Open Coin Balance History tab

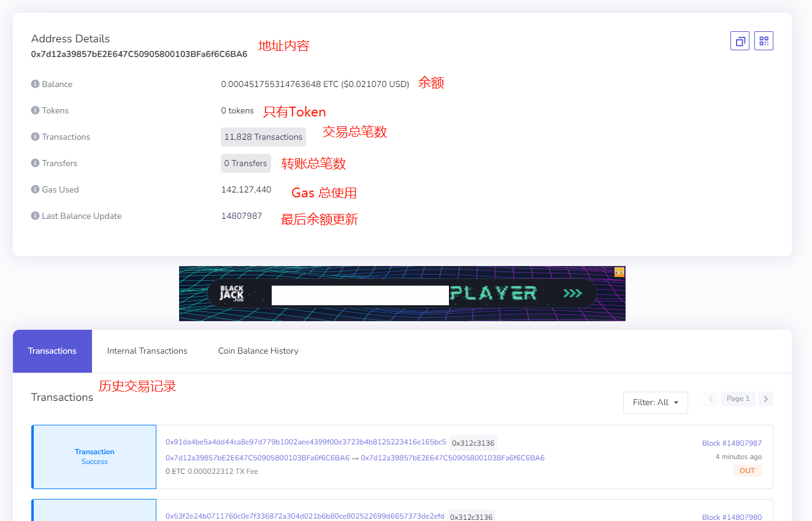[x=258, y=351]
